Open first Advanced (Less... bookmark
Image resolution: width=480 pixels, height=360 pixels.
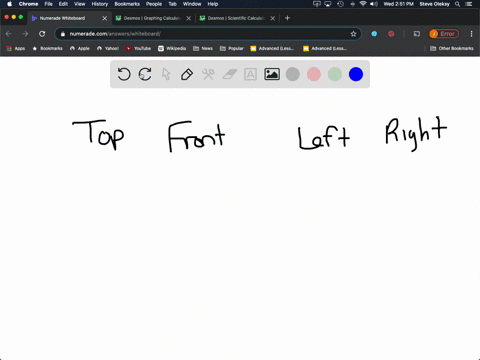pyautogui.click(x=272, y=48)
